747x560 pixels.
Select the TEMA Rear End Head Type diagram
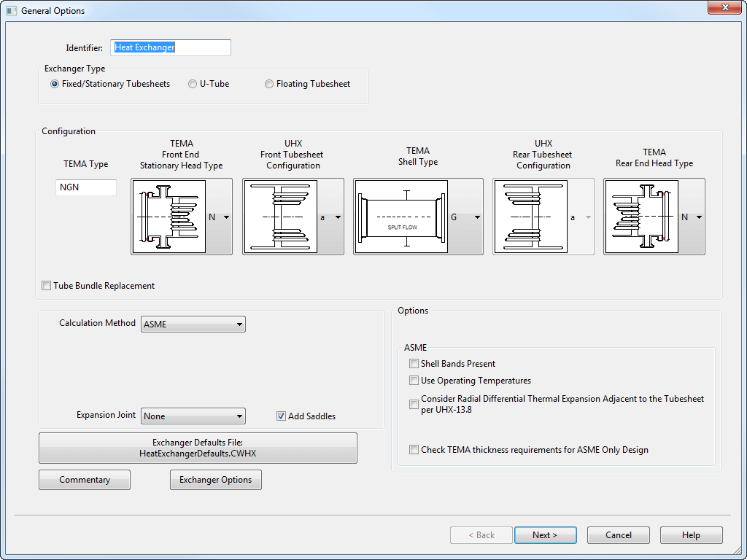point(642,217)
